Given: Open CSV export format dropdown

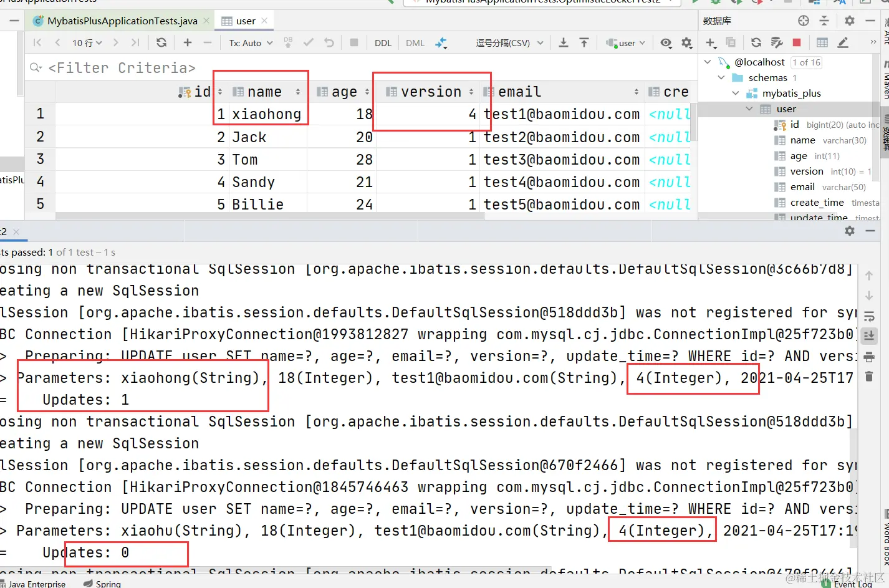Looking at the screenshot, I should 509,43.
